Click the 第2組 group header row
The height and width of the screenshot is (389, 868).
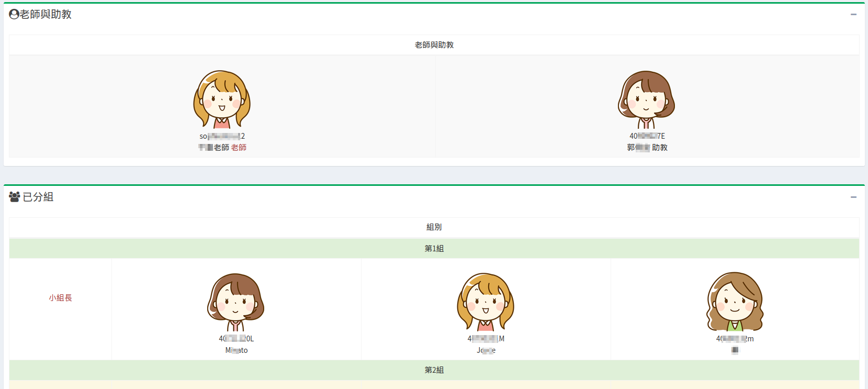pos(434,370)
